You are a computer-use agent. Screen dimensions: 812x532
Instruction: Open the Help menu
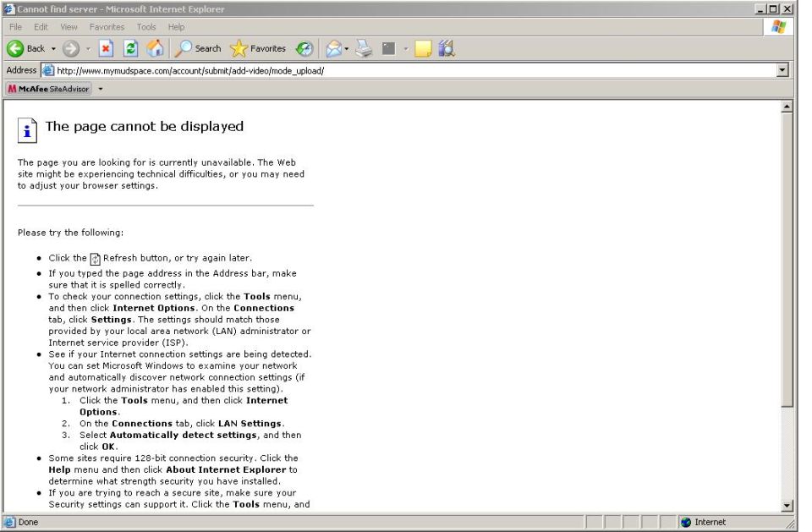point(176,27)
